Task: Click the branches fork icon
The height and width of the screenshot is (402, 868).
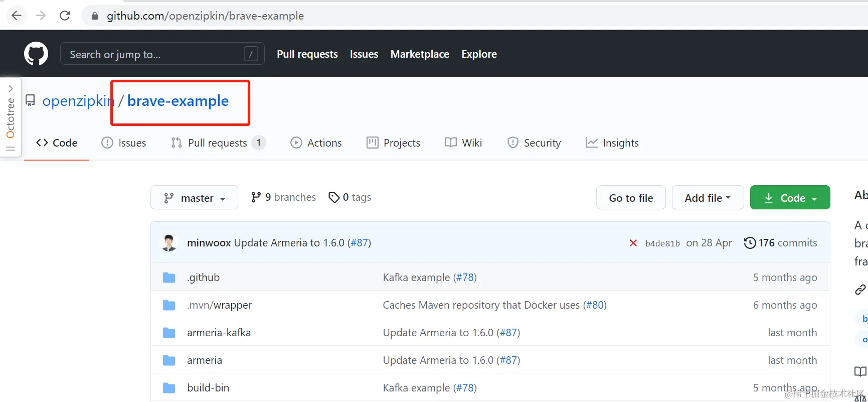Action: click(x=256, y=197)
